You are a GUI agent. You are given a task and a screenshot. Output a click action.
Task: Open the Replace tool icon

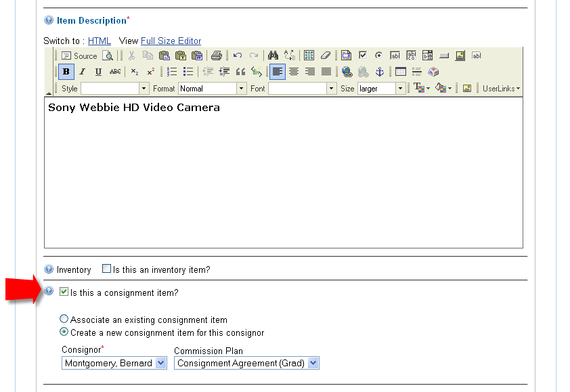pos(290,56)
